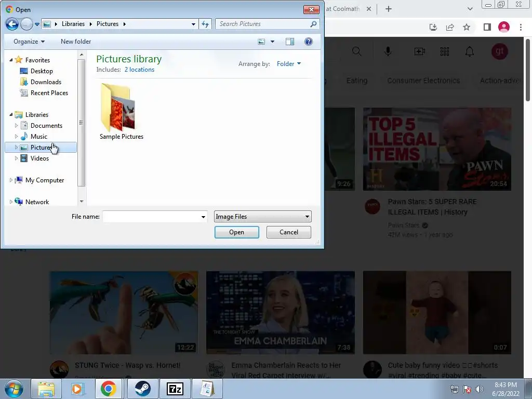This screenshot has height=399, width=532.
Task: Select Consumer Electronics filter chip
Action: pos(423,81)
